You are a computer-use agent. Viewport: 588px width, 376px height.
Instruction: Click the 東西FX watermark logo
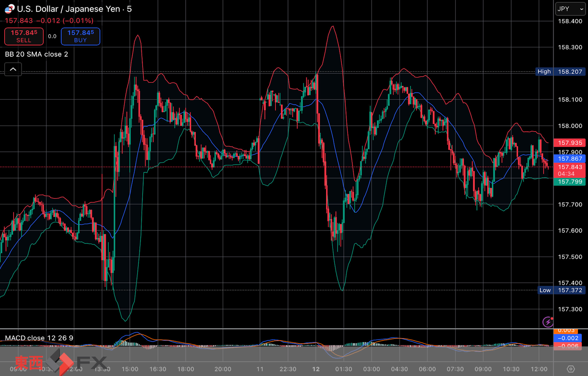click(61, 362)
